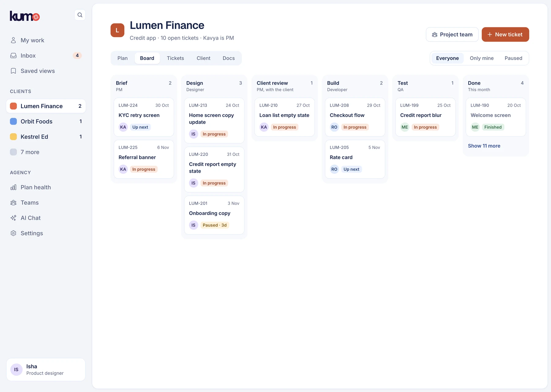Viewport: 551px width, 392px height.
Task: Click Lumen Finance orange color swatch
Action: [x=13, y=106]
